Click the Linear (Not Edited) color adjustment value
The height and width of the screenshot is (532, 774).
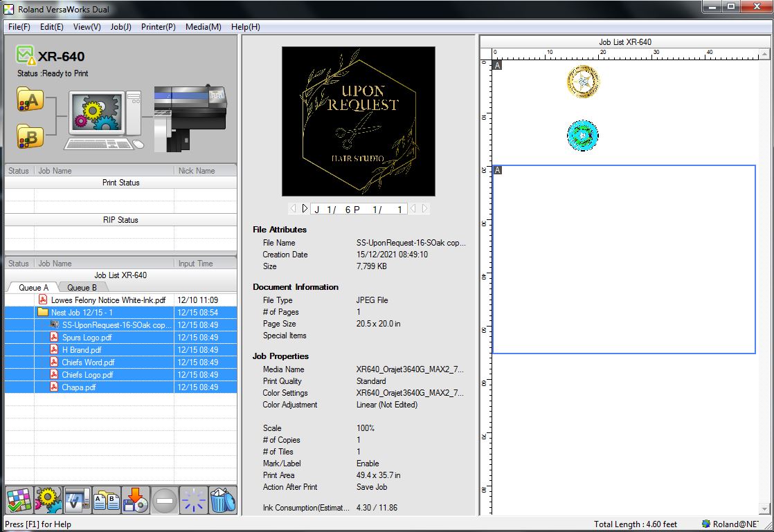pos(387,404)
